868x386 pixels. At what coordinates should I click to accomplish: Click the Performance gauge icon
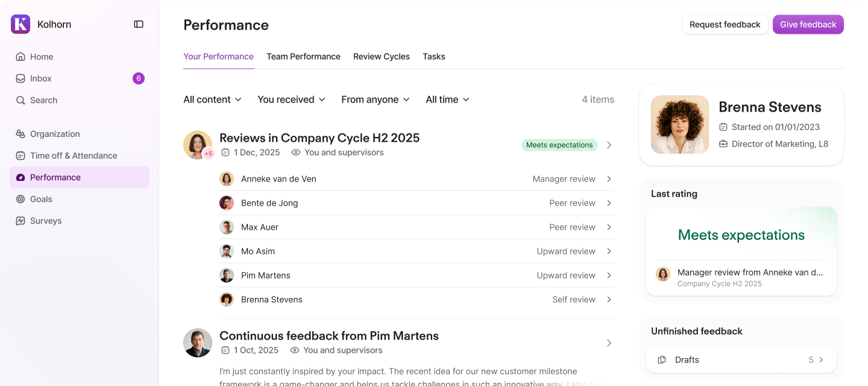tap(20, 177)
